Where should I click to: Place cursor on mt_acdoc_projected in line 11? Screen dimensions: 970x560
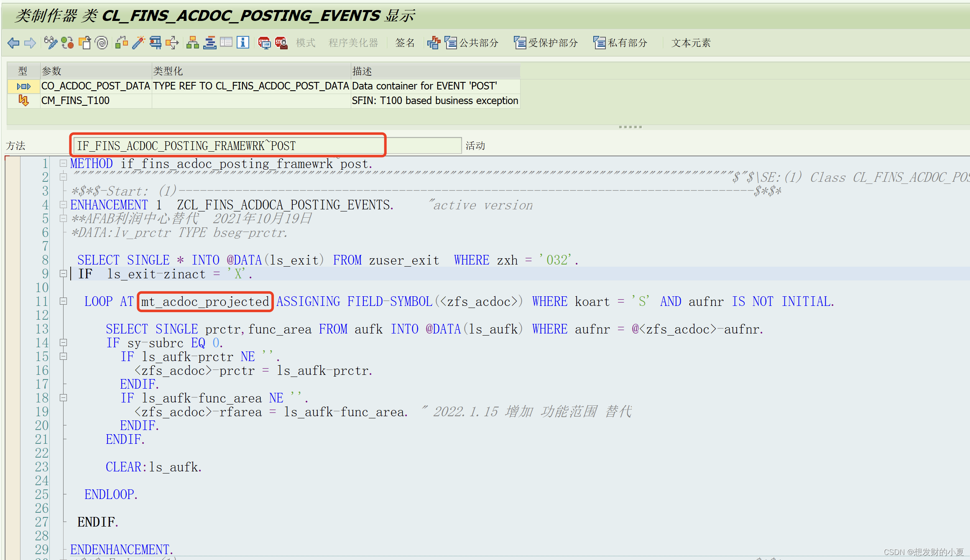click(205, 302)
